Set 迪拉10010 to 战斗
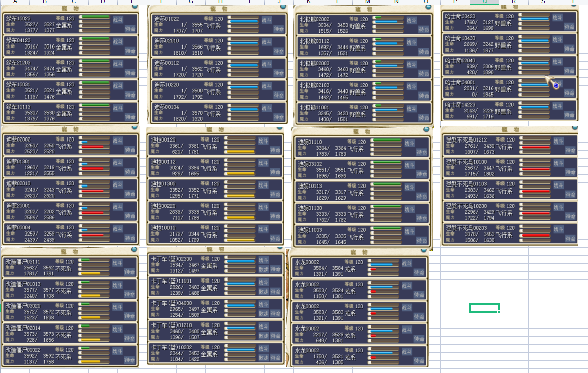Viewport: 588px width, 373px height. 263,229
